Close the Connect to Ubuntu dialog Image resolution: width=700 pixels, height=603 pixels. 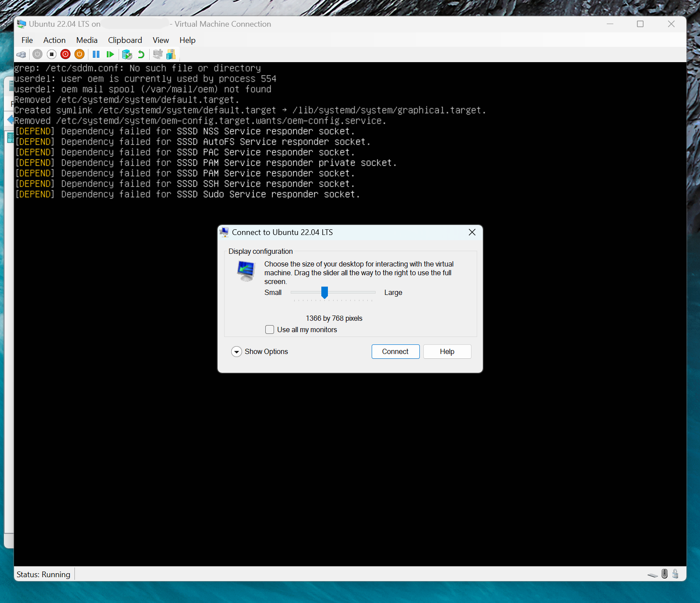(472, 232)
